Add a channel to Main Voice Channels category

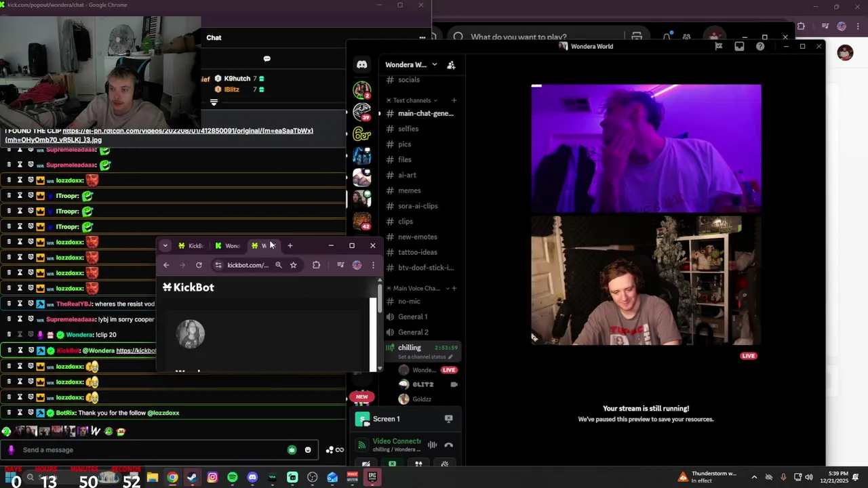pos(454,289)
